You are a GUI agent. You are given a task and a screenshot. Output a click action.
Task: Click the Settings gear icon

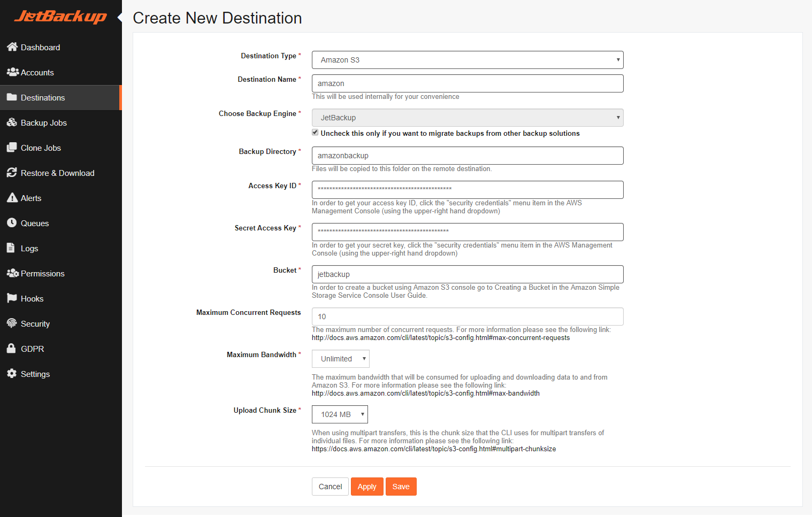tap(12, 374)
